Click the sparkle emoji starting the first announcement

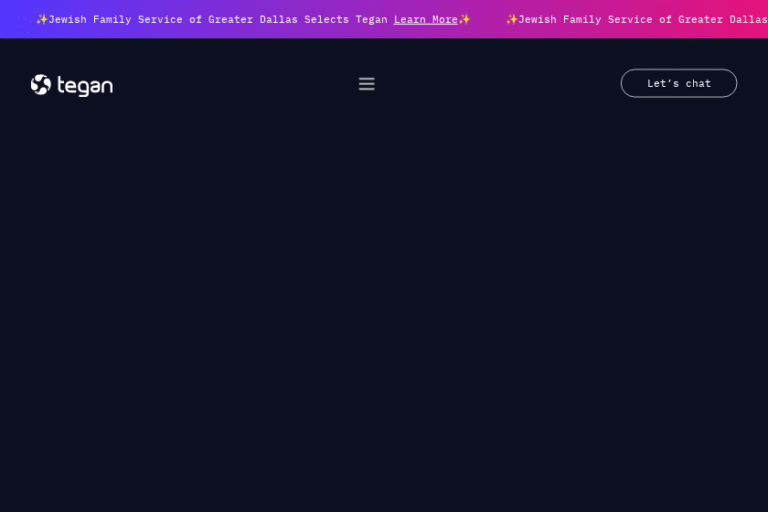tap(42, 19)
